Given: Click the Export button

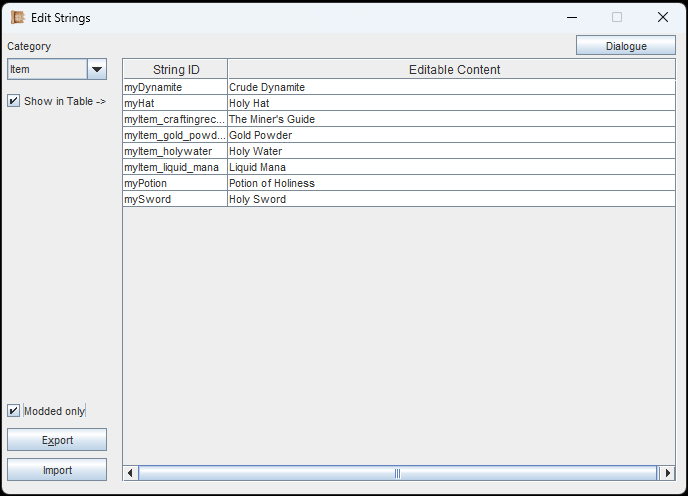Looking at the screenshot, I should pos(57,440).
